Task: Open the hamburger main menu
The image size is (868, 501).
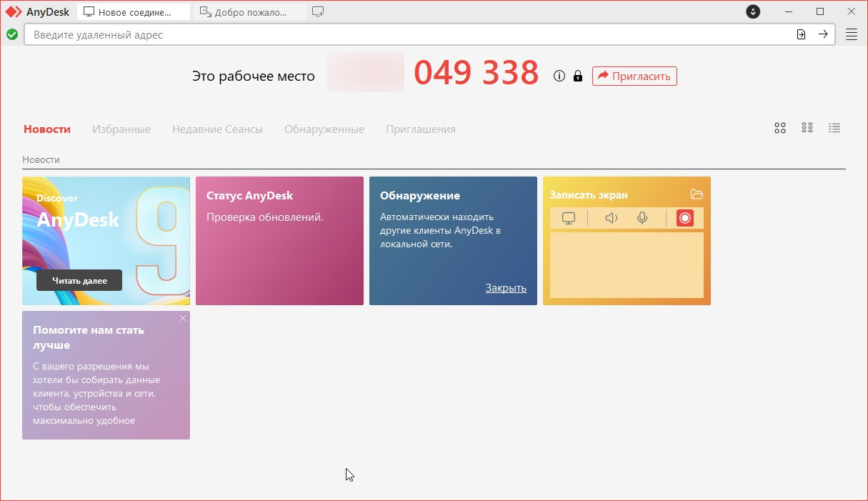Action: tap(852, 34)
